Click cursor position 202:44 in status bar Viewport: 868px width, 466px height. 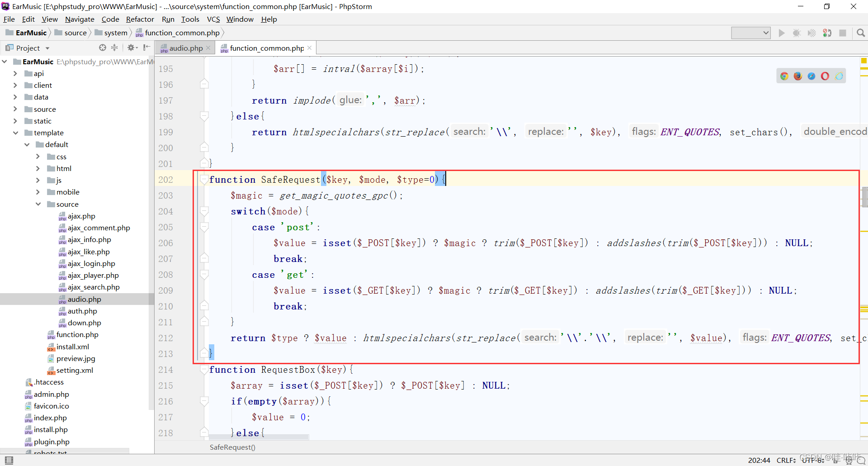coord(759,460)
